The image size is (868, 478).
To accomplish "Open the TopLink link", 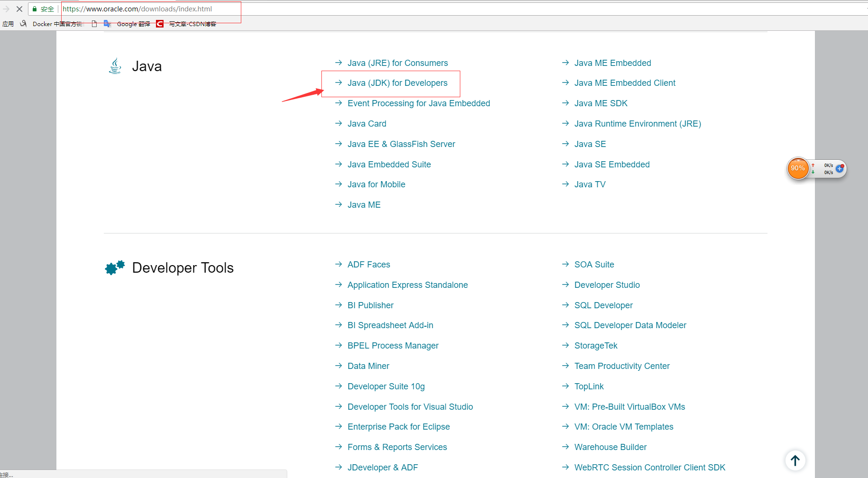I will tap(589, 386).
